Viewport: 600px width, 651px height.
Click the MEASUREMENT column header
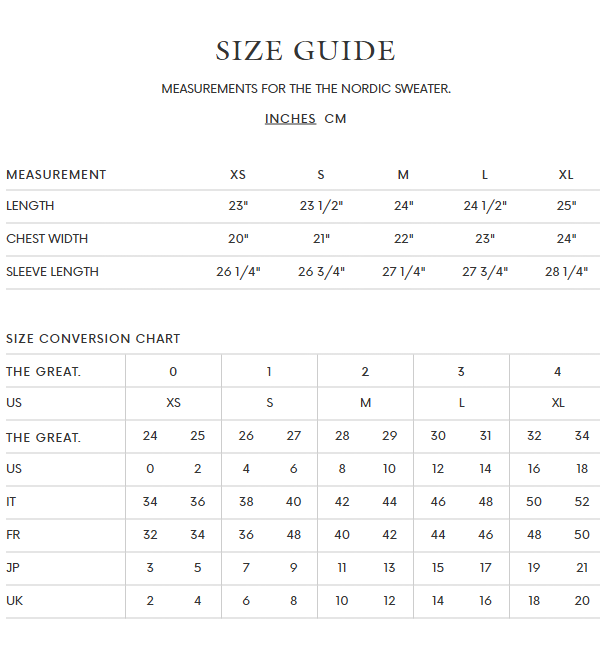(56, 175)
